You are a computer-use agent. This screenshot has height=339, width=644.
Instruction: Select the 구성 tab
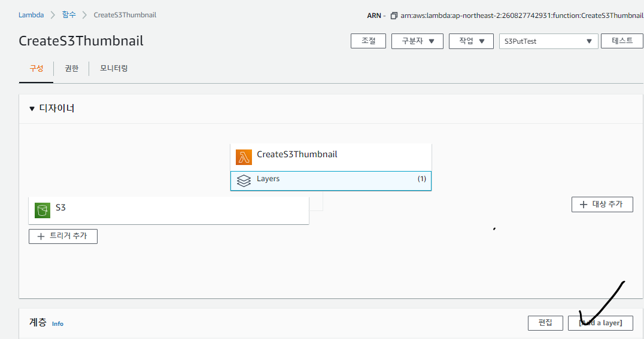36,69
